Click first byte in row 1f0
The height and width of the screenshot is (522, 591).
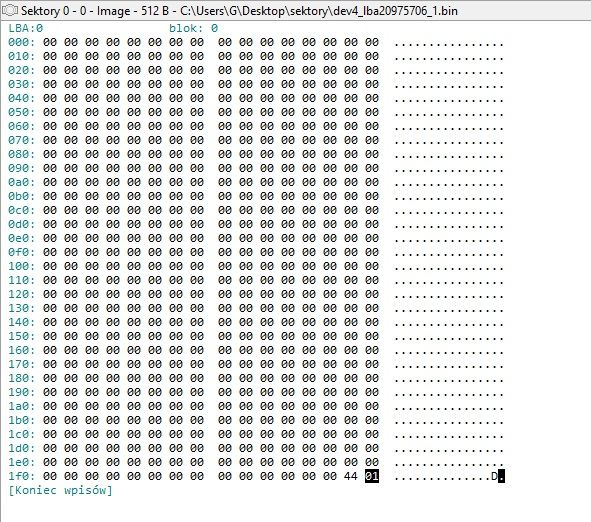tap(49, 476)
